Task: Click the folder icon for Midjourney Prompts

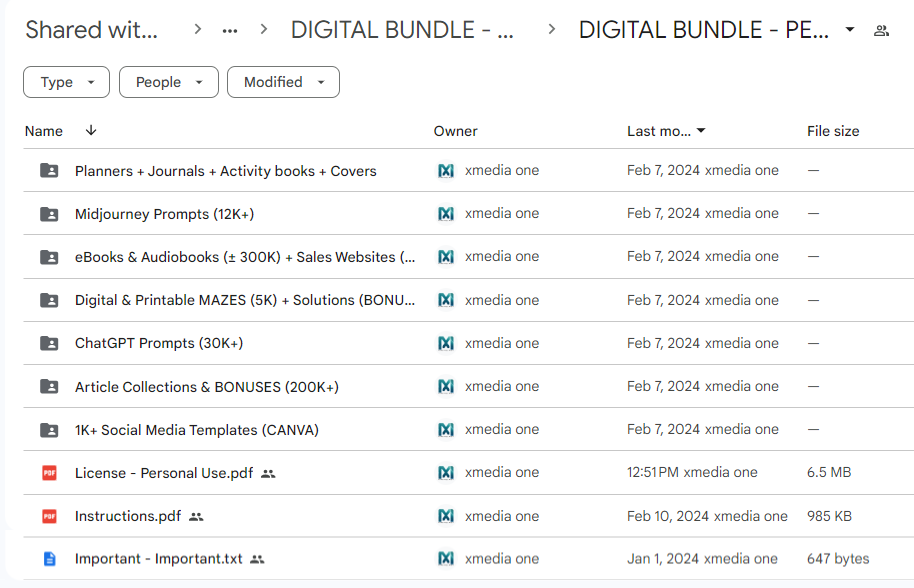Action: [x=49, y=214]
